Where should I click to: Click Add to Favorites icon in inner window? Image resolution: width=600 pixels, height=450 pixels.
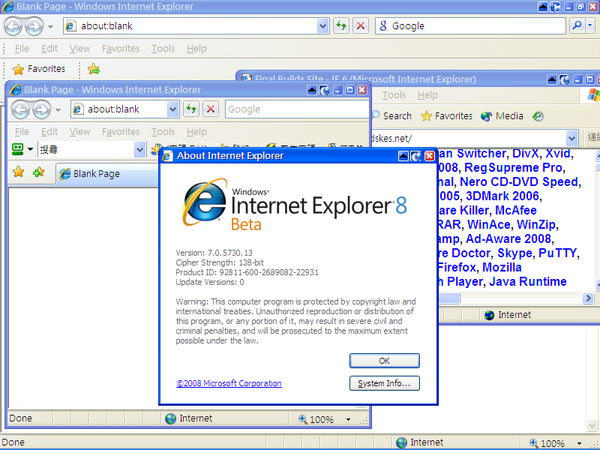click(39, 173)
